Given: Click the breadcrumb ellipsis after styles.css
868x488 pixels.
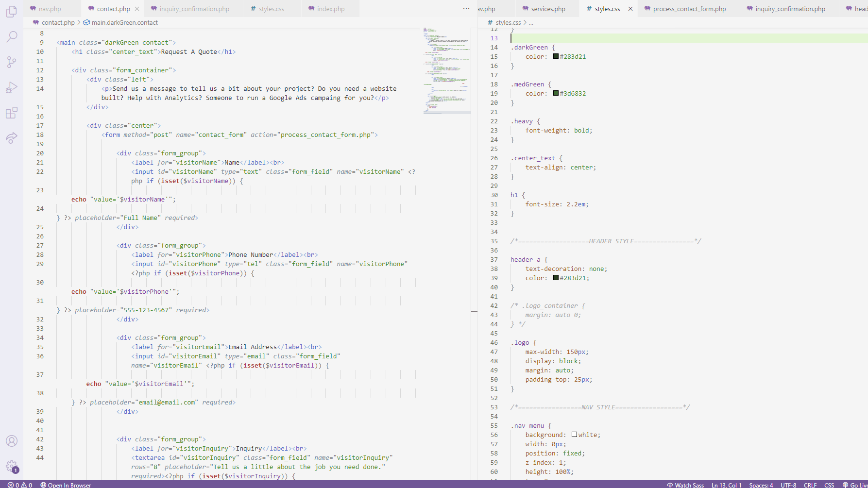Looking at the screenshot, I should pyautogui.click(x=531, y=22).
